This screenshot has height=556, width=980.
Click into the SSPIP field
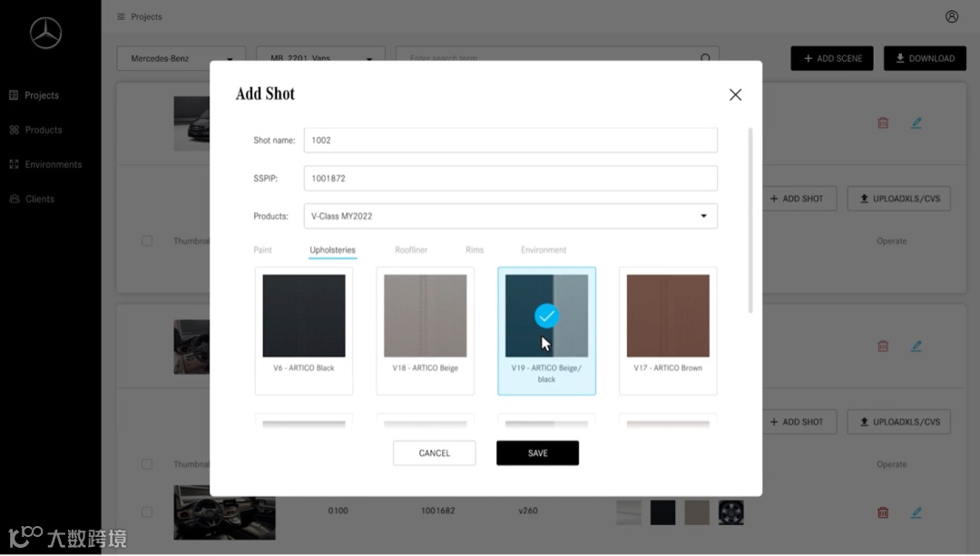tap(511, 178)
